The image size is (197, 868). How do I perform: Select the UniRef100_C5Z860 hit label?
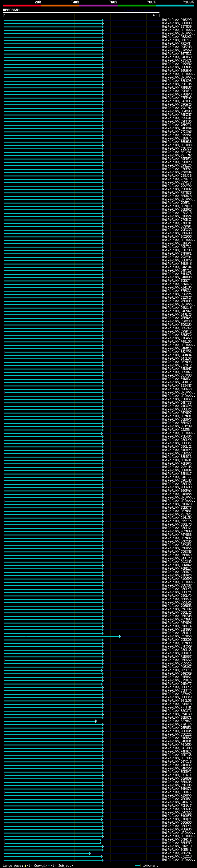point(177,636)
